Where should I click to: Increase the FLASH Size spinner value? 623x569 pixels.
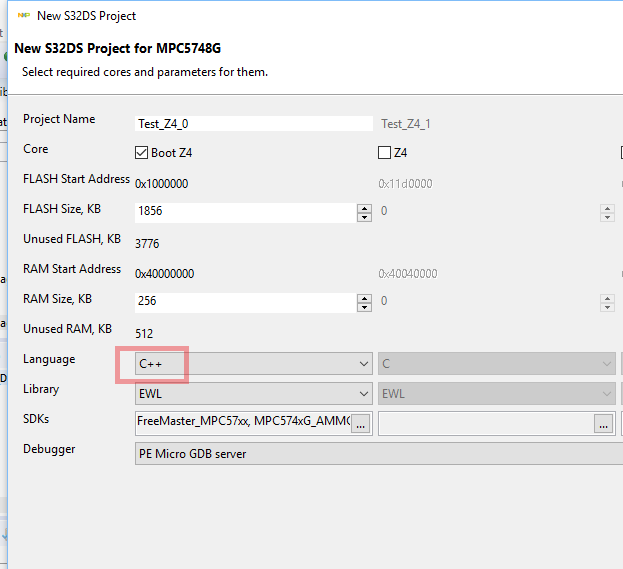pos(364,208)
